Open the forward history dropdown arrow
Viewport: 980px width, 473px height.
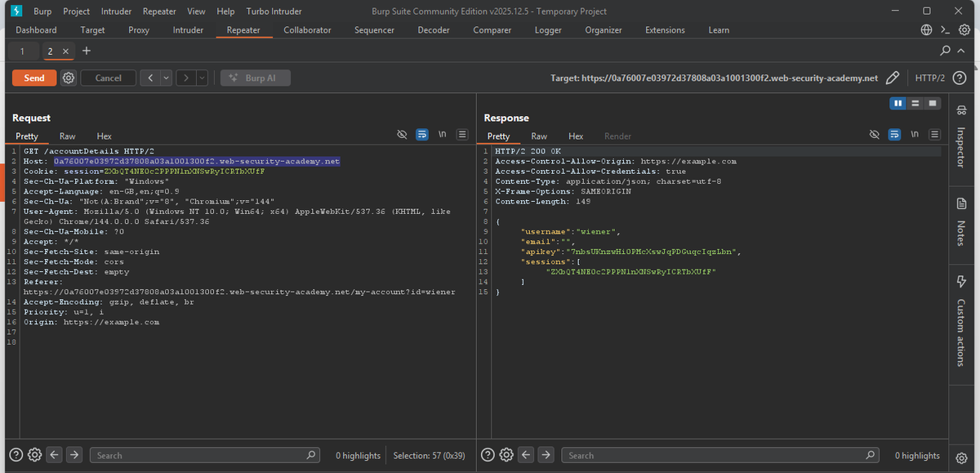pos(202,78)
